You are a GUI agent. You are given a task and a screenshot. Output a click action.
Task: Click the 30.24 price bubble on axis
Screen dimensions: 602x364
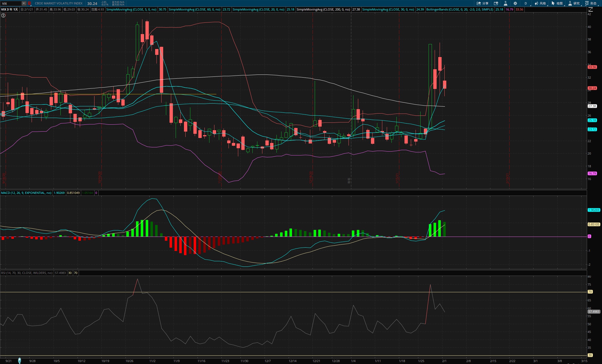[x=592, y=88]
